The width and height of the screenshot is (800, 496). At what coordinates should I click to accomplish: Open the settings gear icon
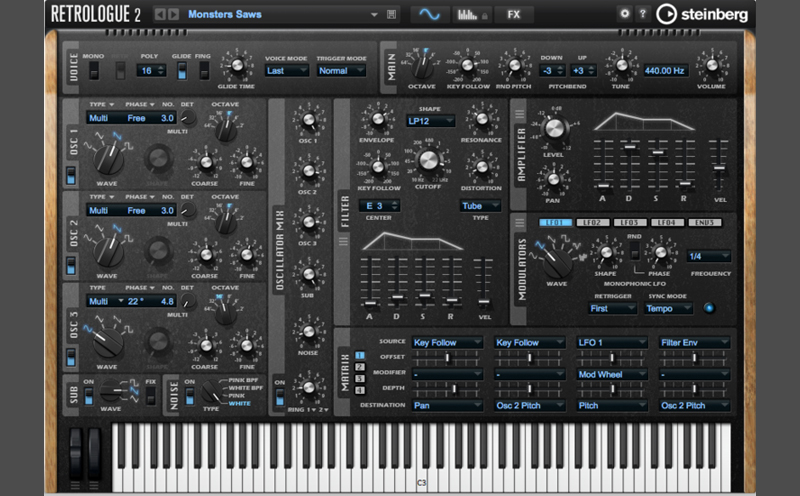coord(625,14)
